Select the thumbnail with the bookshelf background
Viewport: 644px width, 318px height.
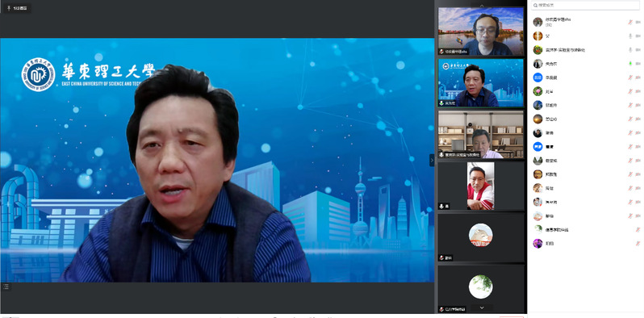[480, 135]
